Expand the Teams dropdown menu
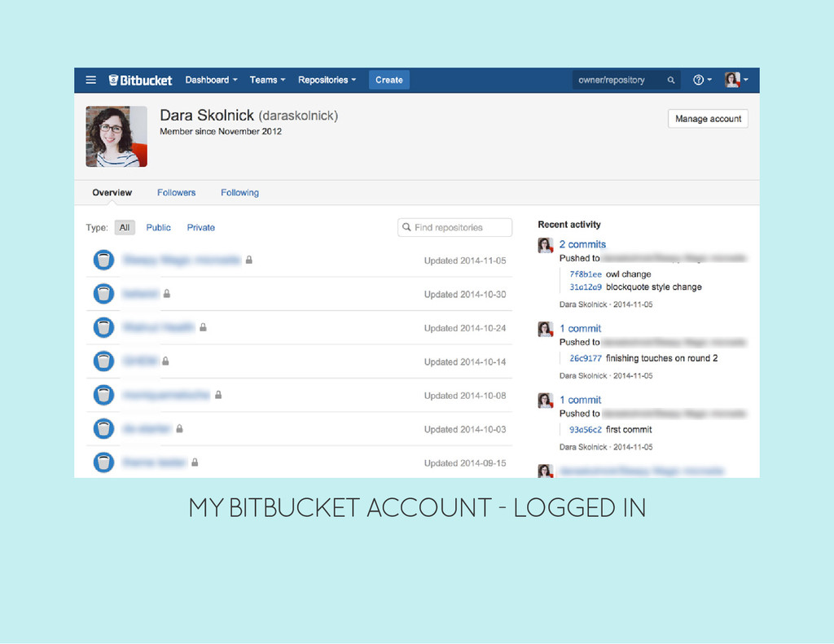This screenshot has width=834, height=644. point(267,80)
